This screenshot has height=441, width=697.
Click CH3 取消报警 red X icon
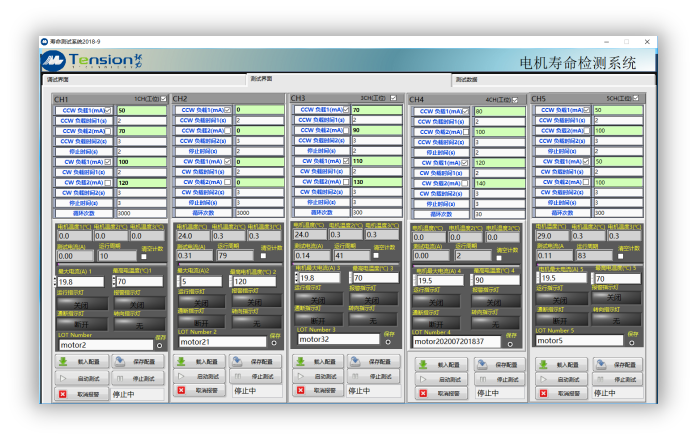pyautogui.click(x=301, y=390)
